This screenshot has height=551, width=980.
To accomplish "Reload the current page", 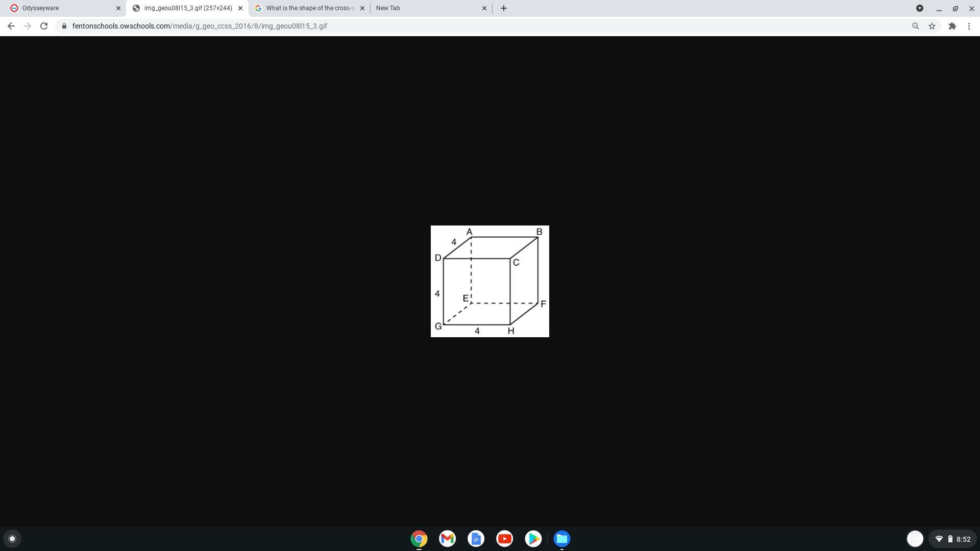I will tap(44, 26).
